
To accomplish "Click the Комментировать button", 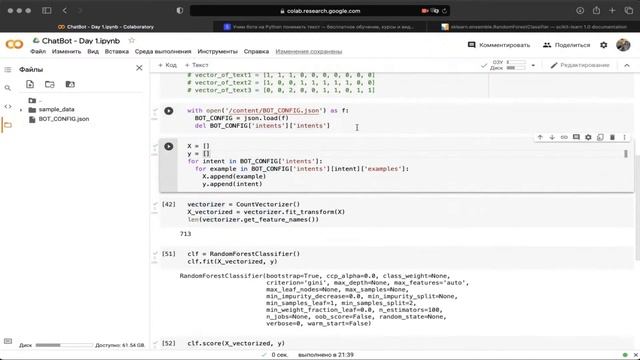I will click(x=499, y=45).
